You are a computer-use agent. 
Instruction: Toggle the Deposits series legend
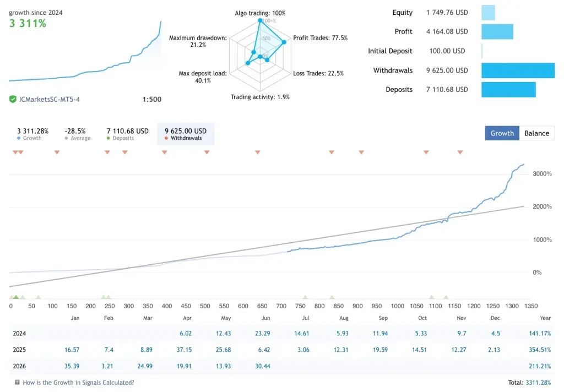pos(127,134)
